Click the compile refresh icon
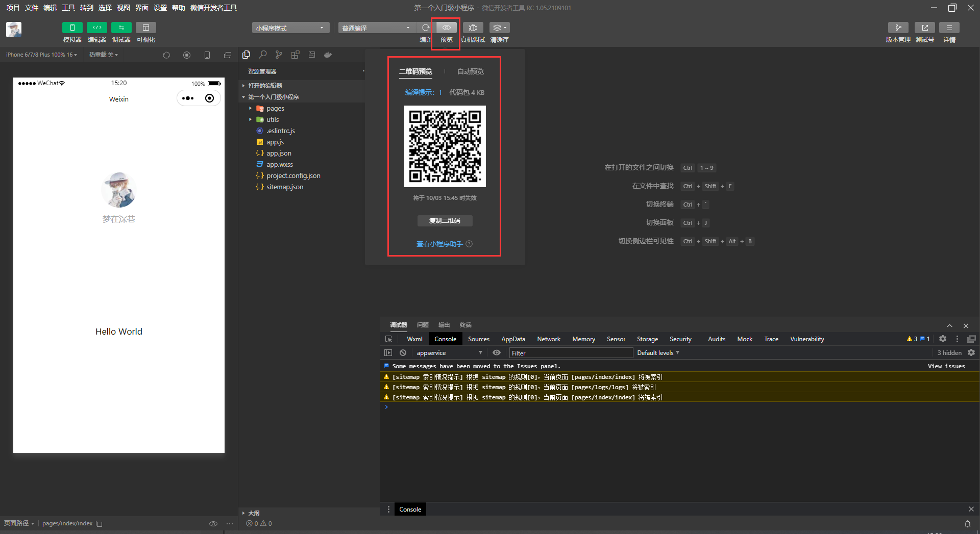 (x=425, y=28)
